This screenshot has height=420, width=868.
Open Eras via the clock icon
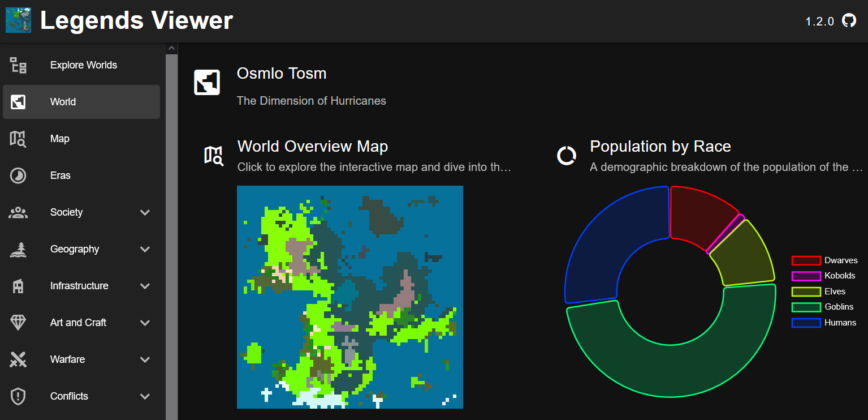tap(18, 175)
